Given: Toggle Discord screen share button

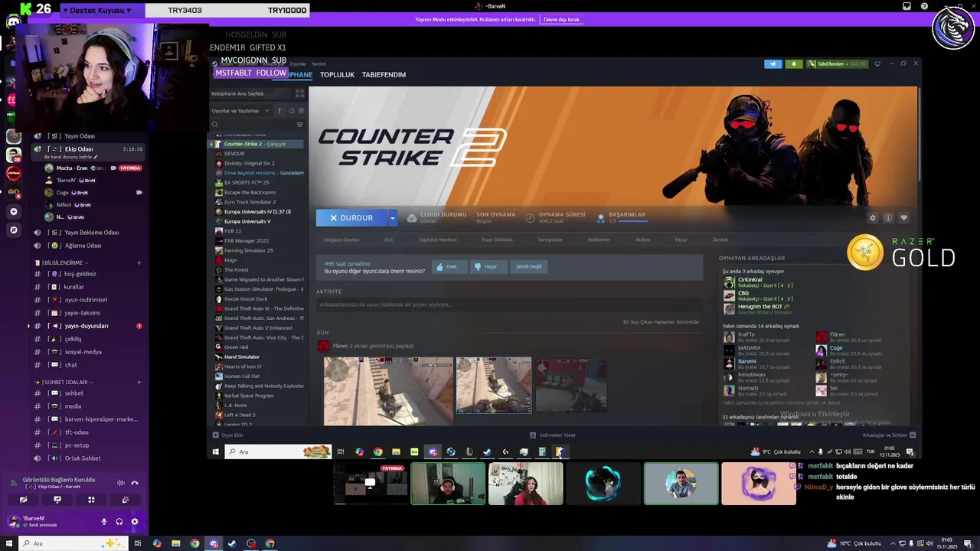Looking at the screenshot, I should pos(57,500).
